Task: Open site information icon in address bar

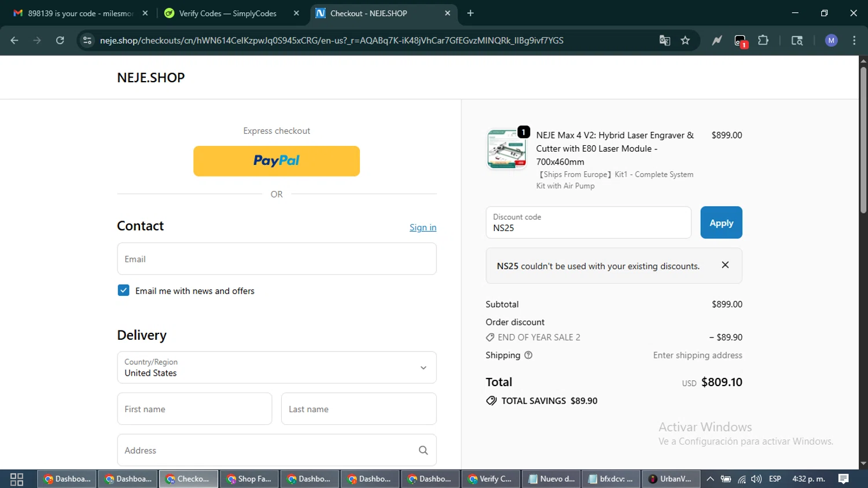Action: [87, 41]
